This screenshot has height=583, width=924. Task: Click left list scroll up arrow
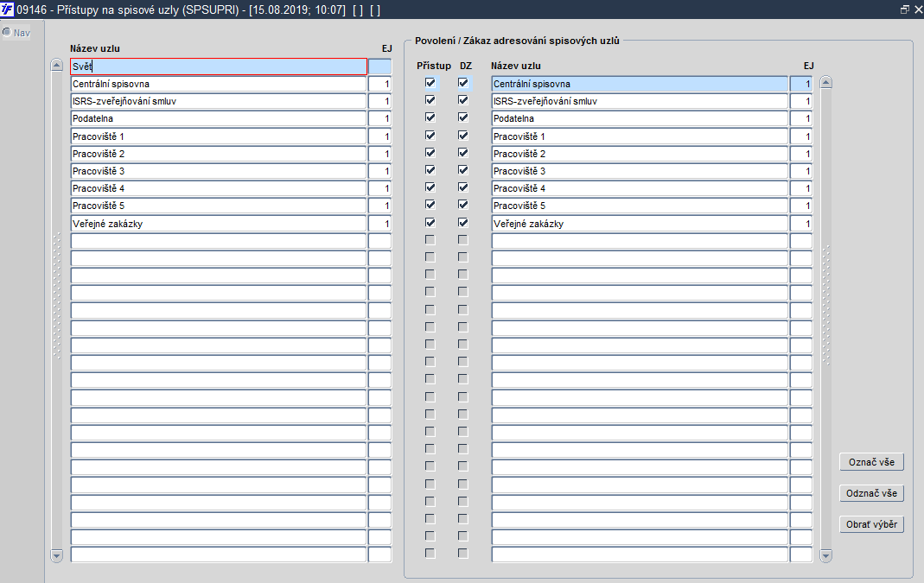tap(56, 65)
